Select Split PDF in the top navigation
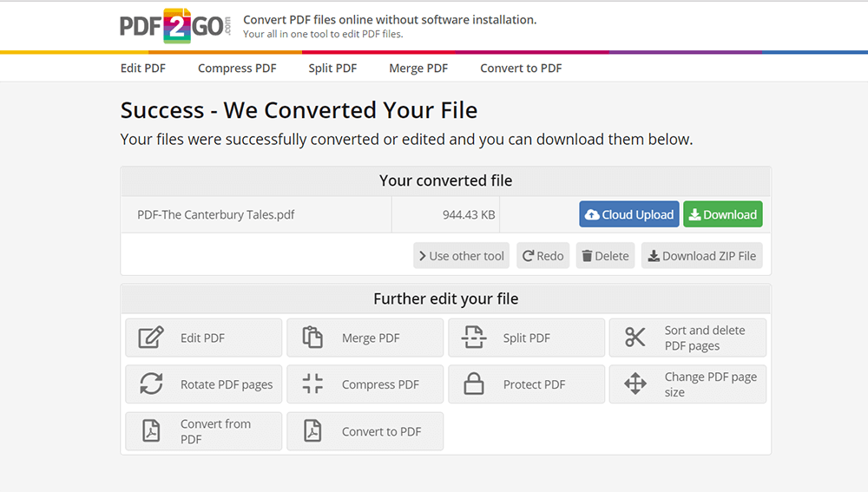 click(332, 68)
